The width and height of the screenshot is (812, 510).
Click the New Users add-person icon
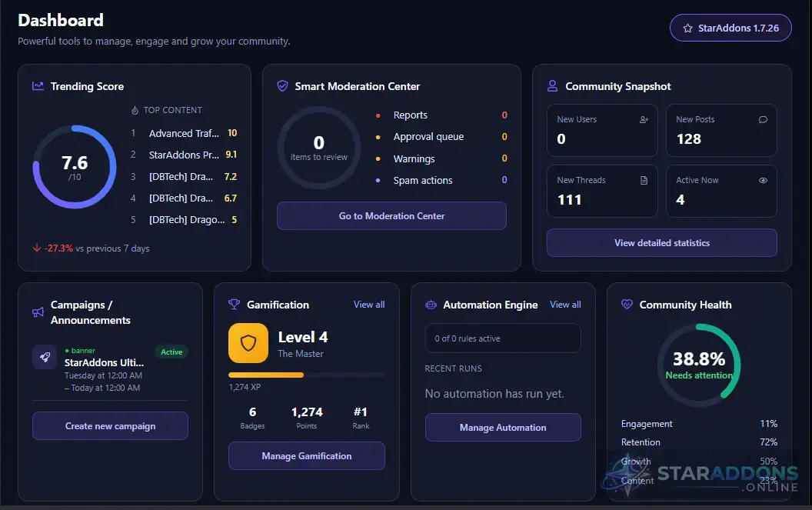click(x=644, y=120)
